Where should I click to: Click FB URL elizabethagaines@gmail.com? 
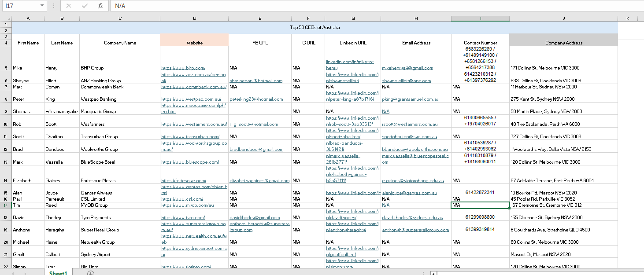tap(259, 181)
